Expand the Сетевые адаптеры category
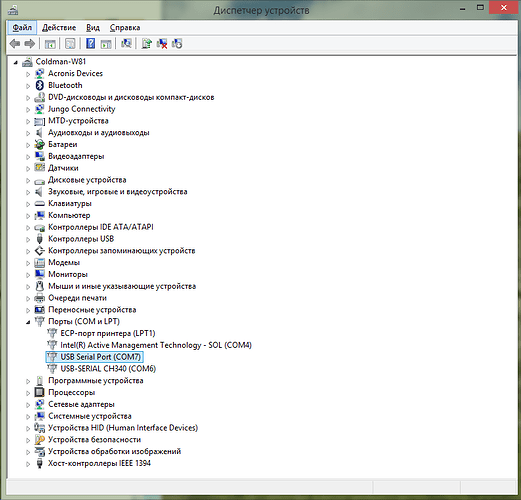The image size is (521, 500). [x=28, y=405]
